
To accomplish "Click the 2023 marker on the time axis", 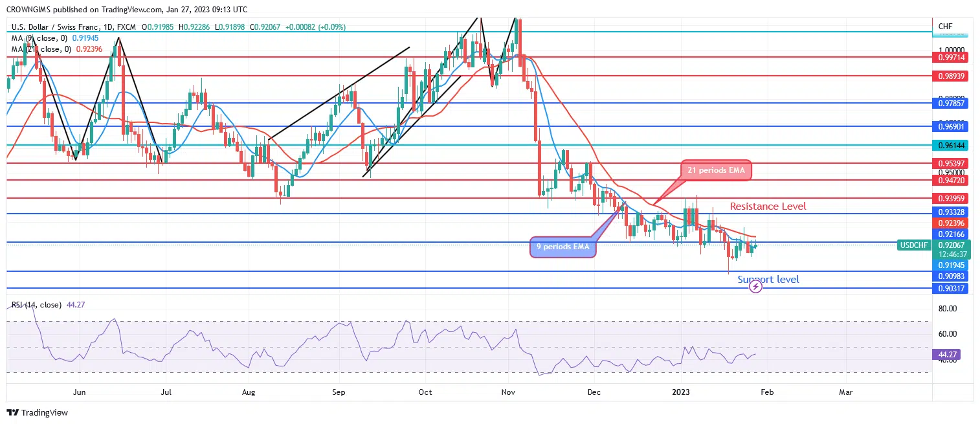I will point(682,392).
